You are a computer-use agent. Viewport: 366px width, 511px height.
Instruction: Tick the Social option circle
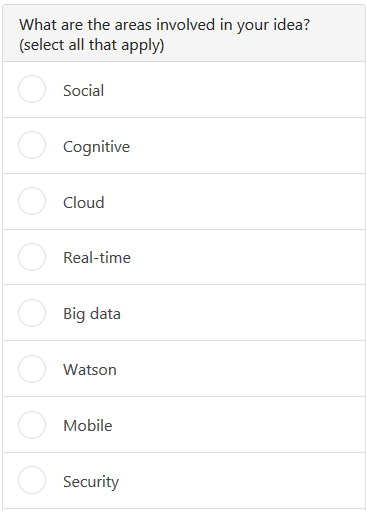click(x=32, y=89)
